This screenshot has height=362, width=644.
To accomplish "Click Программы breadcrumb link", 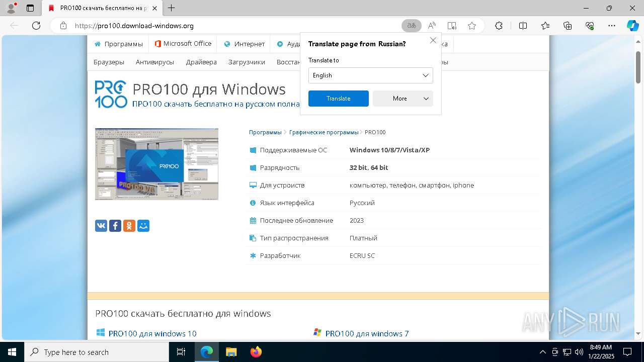I will coord(265,132).
